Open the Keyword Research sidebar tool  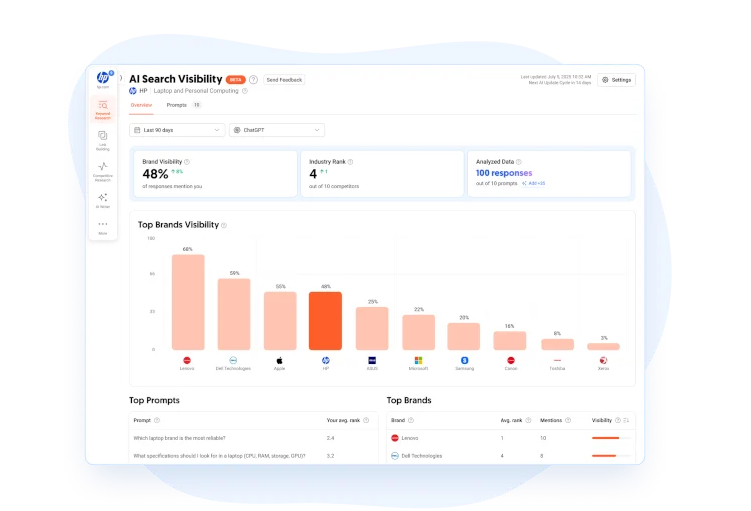click(x=103, y=110)
